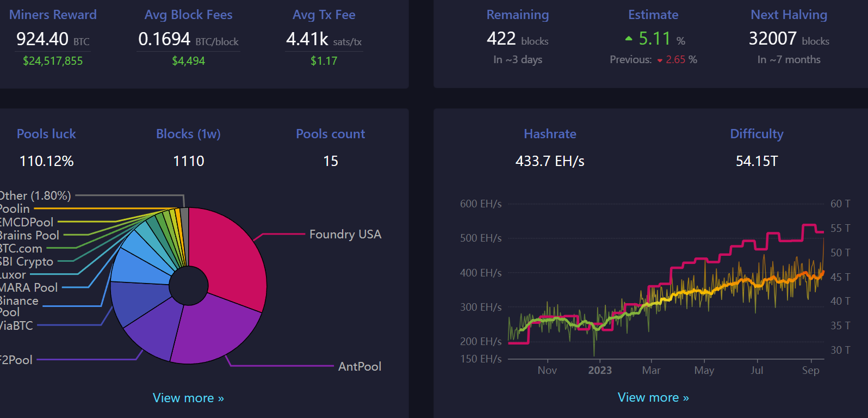Click the 2023 marker on the chart axis

pyautogui.click(x=600, y=370)
